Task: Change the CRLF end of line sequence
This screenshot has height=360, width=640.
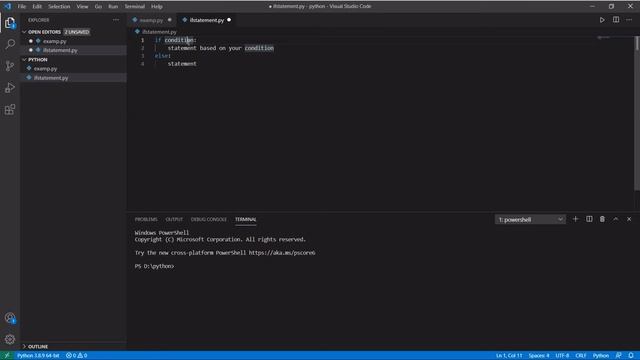Action: (x=581, y=356)
